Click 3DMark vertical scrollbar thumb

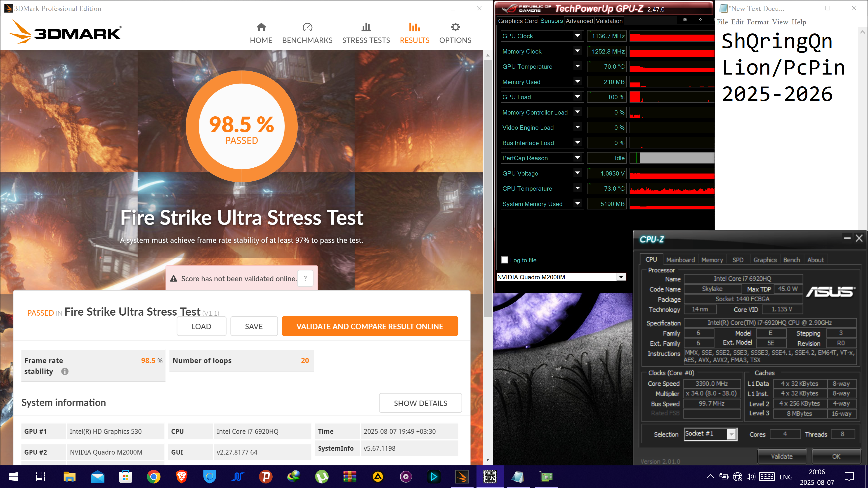[x=488, y=188]
